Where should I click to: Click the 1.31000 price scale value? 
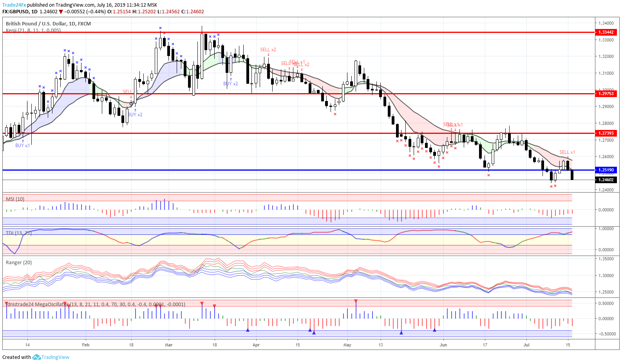(x=606, y=73)
